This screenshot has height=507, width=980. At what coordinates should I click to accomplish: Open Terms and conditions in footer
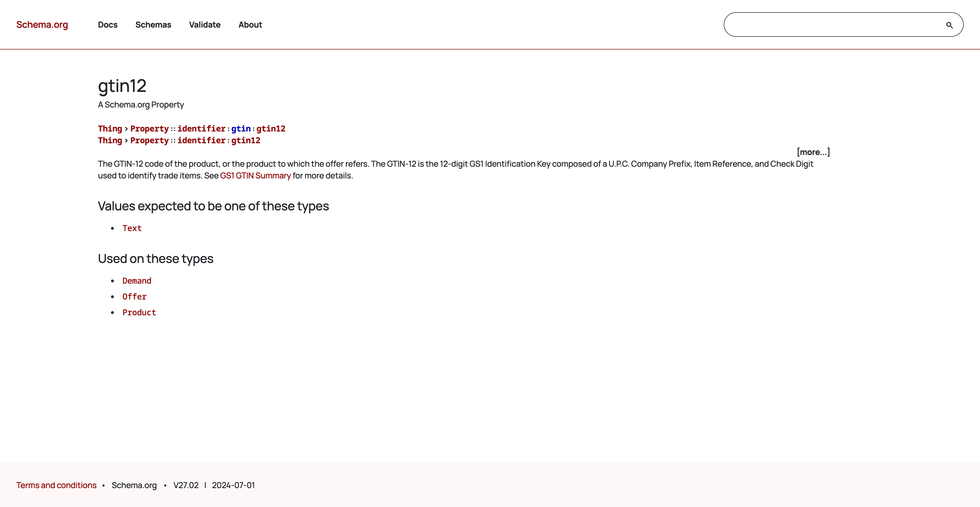pyautogui.click(x=56, y=485)
